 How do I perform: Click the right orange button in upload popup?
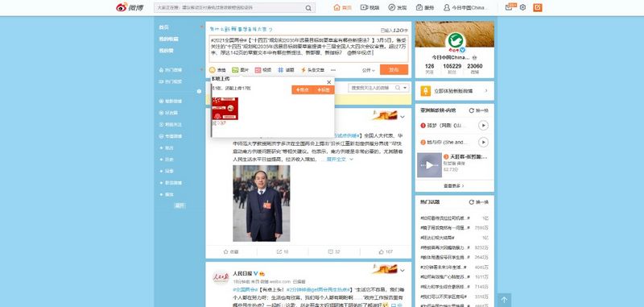pos(324,89)
